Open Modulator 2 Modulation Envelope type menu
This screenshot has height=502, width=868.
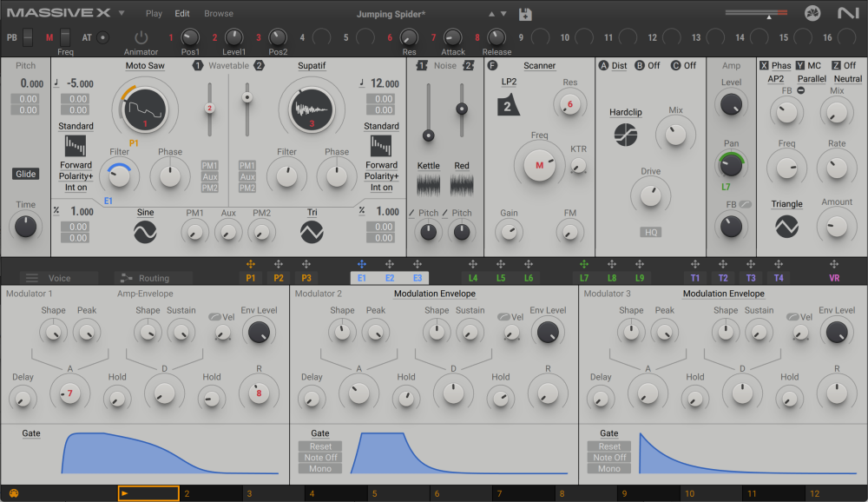[x=435, y=294]
